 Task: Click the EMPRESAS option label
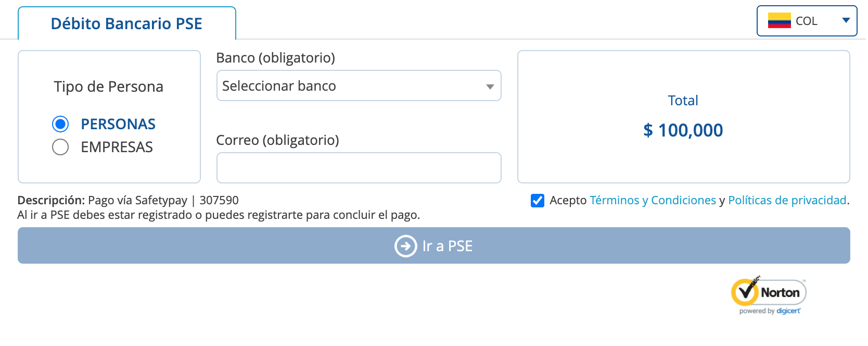tap(117, 147)
